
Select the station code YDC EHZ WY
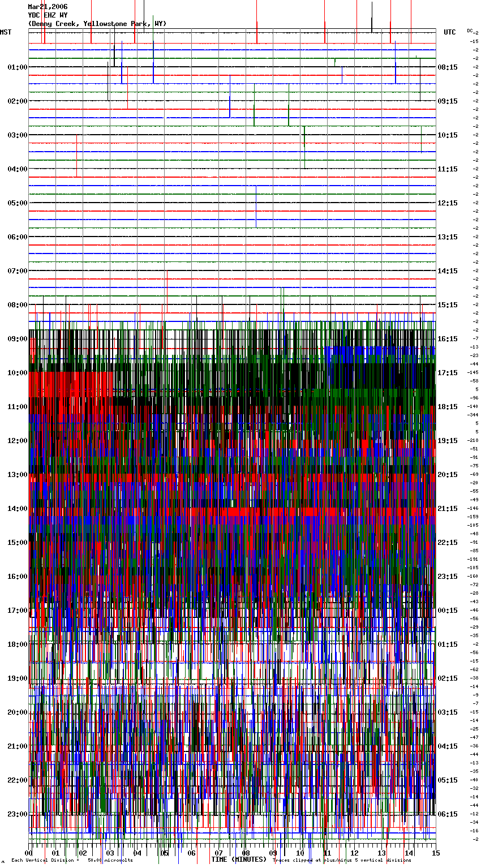click(x=48, y=15)
